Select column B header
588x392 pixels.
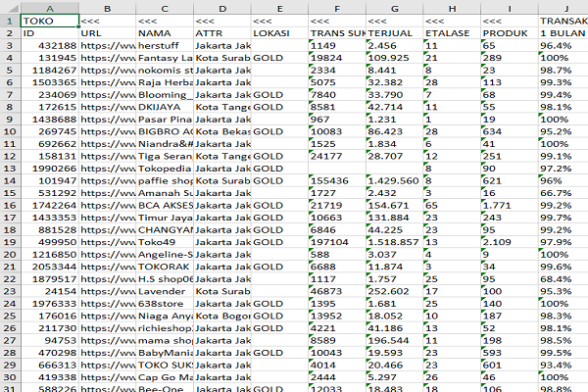pos(108,8)
